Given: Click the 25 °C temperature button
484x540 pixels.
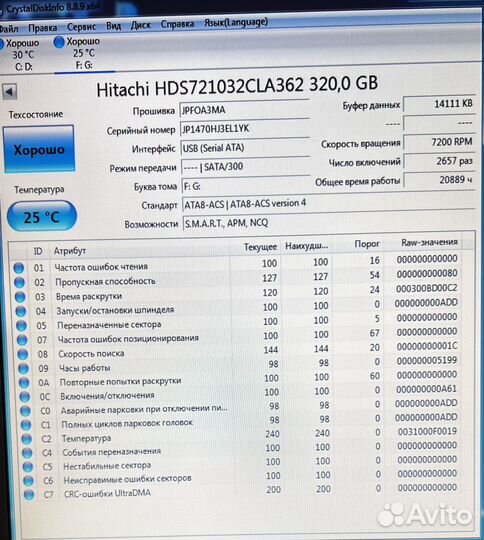Looking at the screenshot, I should pyautogui.click(x=42, y=217).
